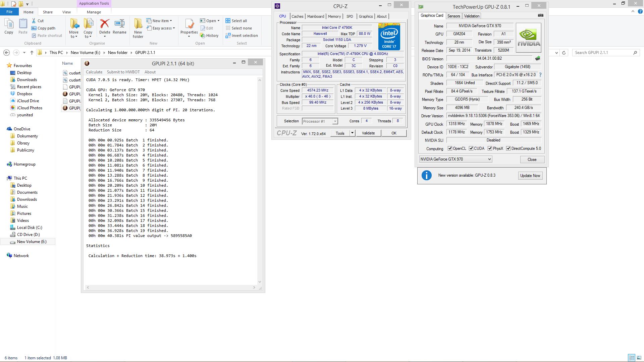Image resolution: width=644 pixels, height=362 pixels.
Task: Switch to the CPU-Z Caches tab
Action: (x=297, y=16)
